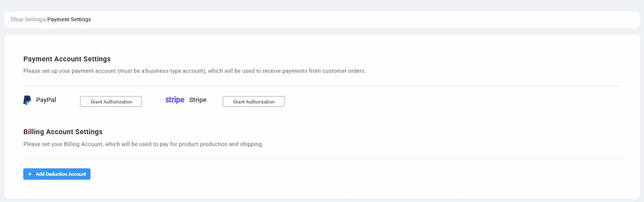The height and width of the screenshot is (202, 644).
Task: Click the payment account description sentence
Action: [195, 71]
